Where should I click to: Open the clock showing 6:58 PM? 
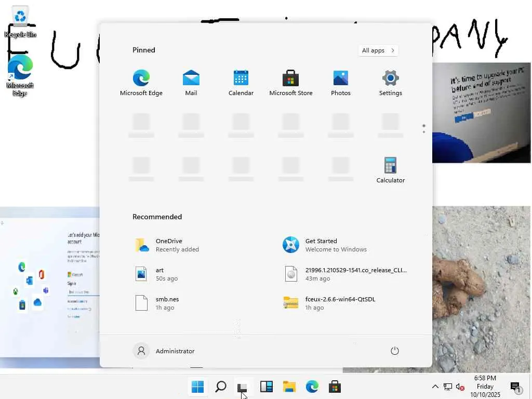coord(485,387)
